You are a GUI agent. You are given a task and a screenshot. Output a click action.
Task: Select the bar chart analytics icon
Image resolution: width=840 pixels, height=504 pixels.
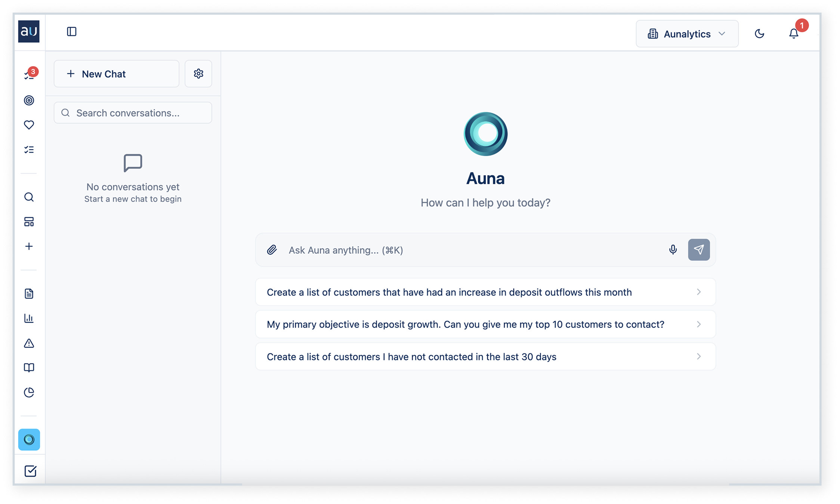coord(29,318)
